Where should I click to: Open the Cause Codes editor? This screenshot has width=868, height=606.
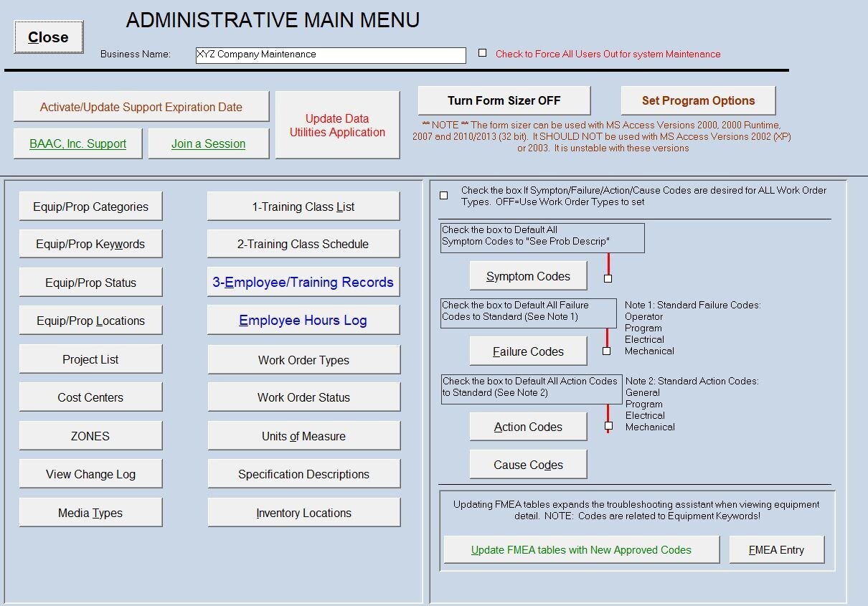528,464
